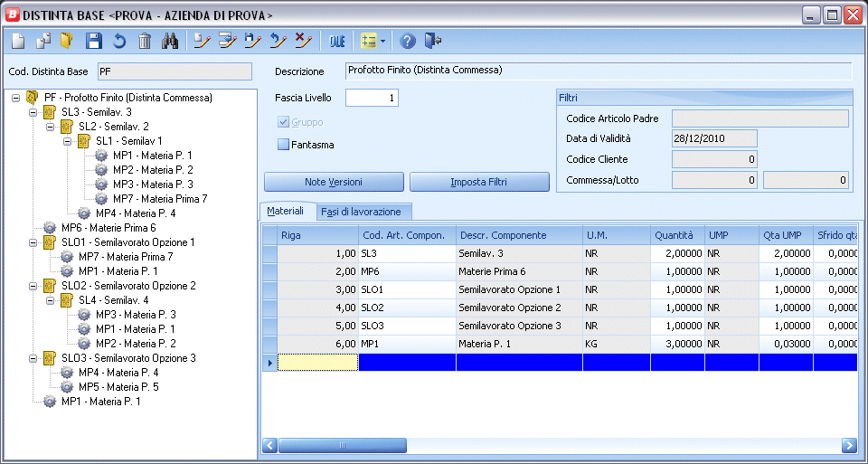Click the gear icon beside MP7 - Materia Prima 7 under SL1
The width and height of the screenshot is (868, 464).
[x=101, y=198]
